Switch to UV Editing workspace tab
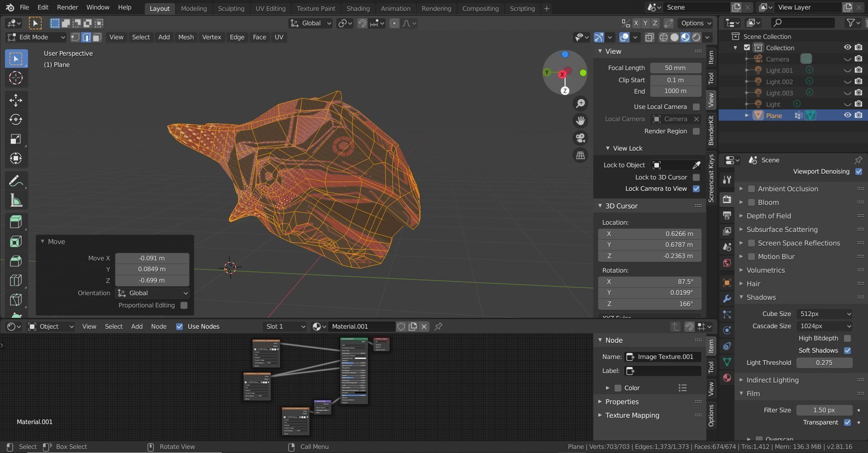 (270, 8)
